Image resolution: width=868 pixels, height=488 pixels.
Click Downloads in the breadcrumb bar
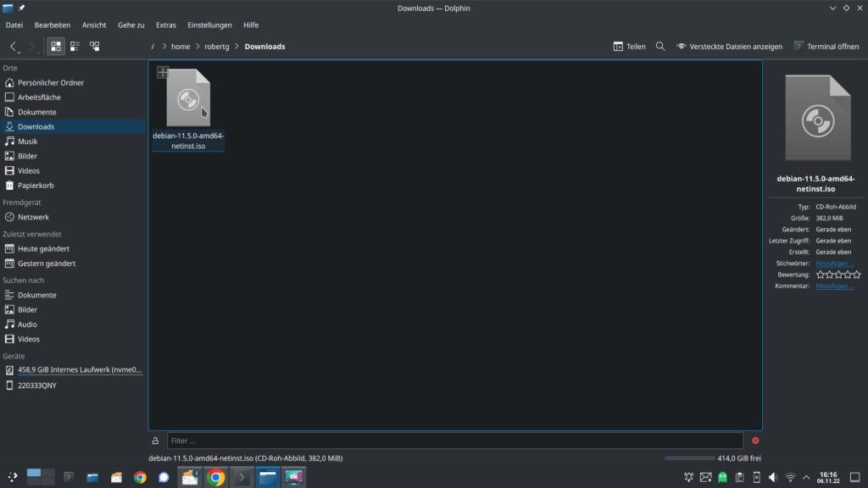coord(264,47)
